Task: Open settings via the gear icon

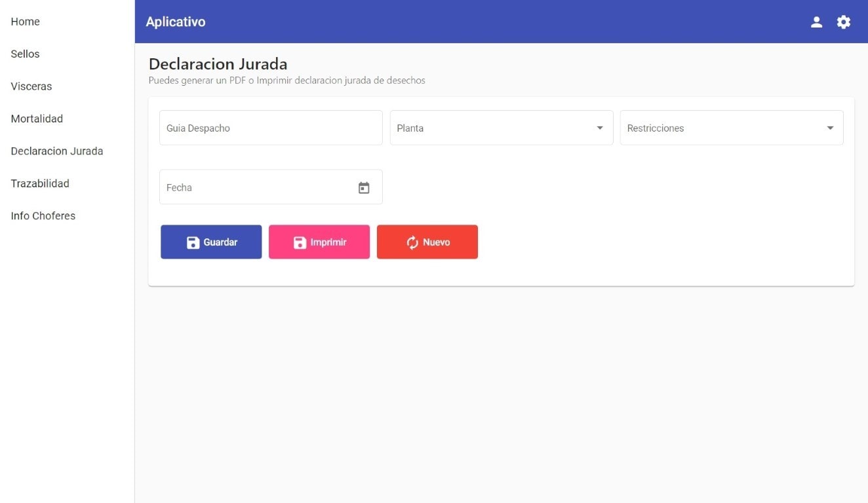Action: pyautogui.click(x=843, y=22)
